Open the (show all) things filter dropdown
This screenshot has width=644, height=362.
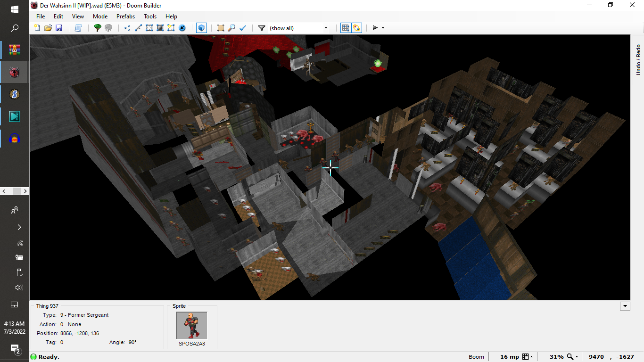[298, 28]
